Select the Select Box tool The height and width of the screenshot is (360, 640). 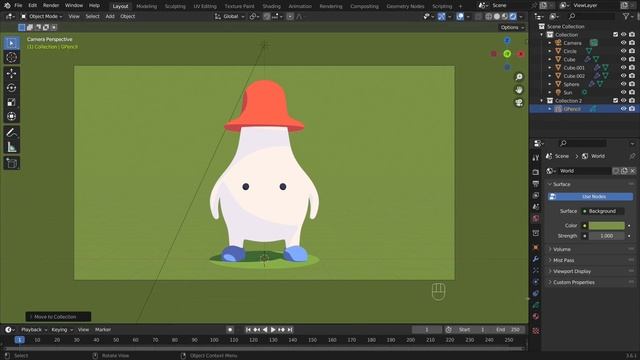coord(11,43)
